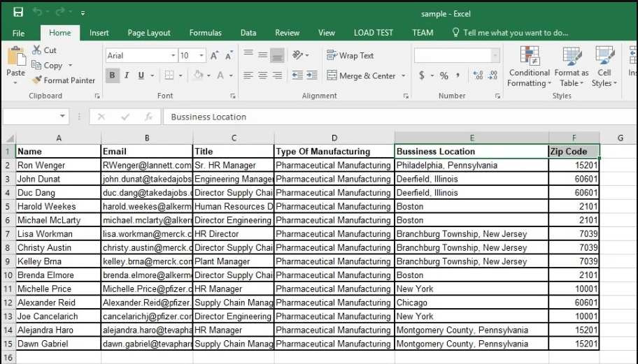Apply percent style to the cell

[x=444, y=75]
